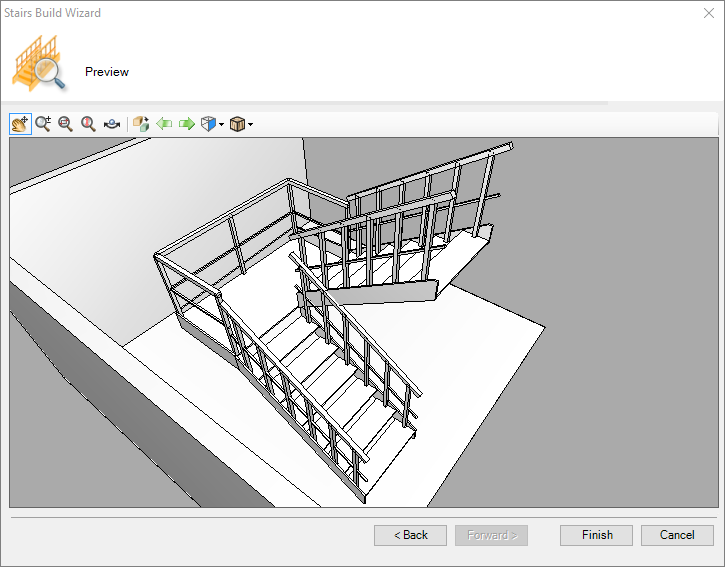Image resolution: width=725 pixels, height=567 pixels.
Task: Go to next view with right green arrow
Action: 186,124
